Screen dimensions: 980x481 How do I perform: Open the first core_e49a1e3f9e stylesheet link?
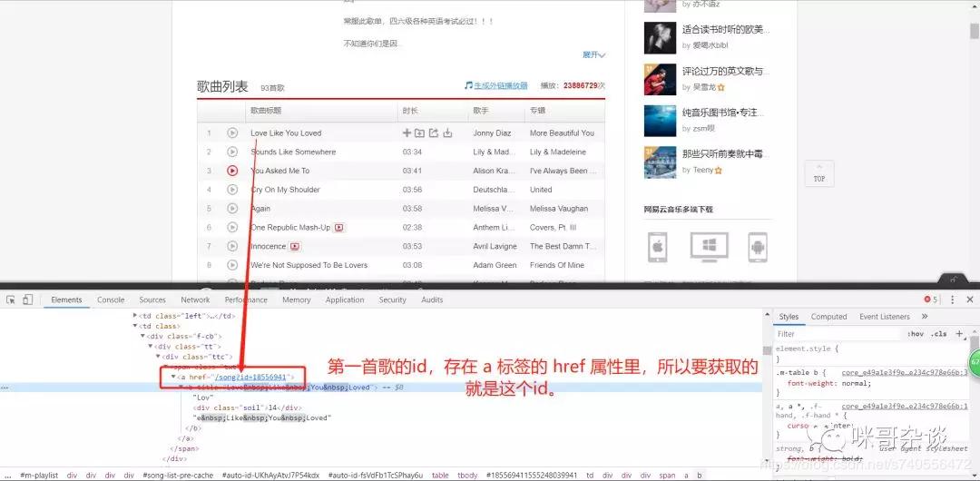pos(905,372)
